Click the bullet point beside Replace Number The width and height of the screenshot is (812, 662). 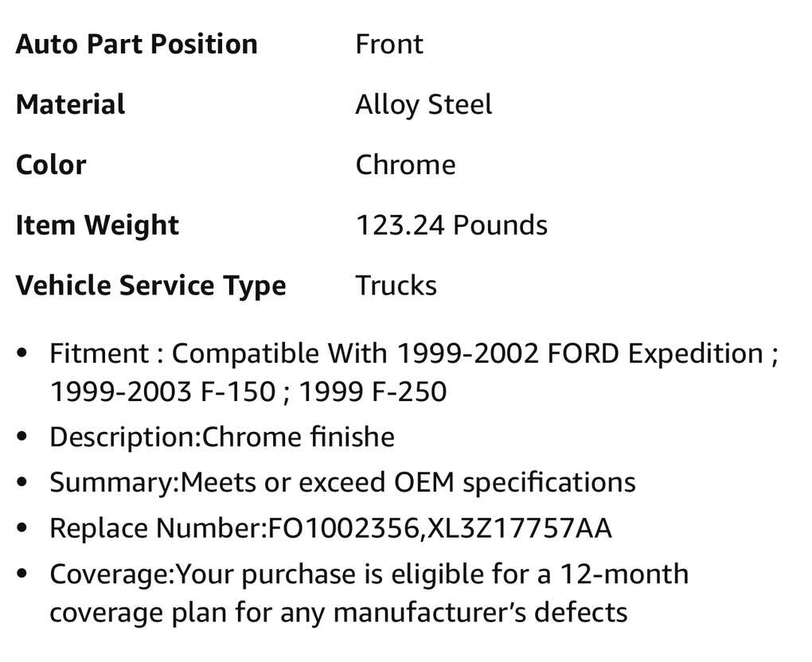tap(22, 529)
